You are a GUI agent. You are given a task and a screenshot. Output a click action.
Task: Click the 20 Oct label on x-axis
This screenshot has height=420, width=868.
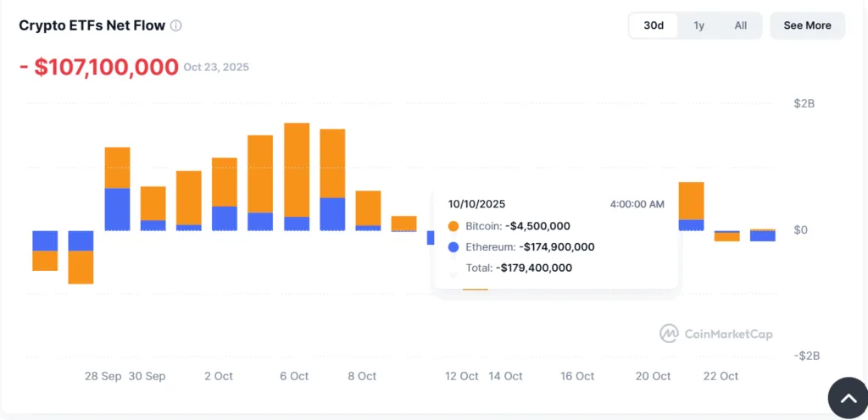653,376
